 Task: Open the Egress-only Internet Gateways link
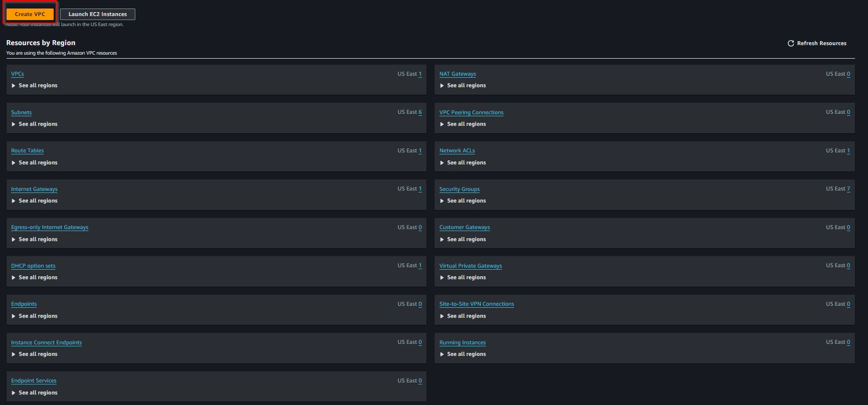50,227
